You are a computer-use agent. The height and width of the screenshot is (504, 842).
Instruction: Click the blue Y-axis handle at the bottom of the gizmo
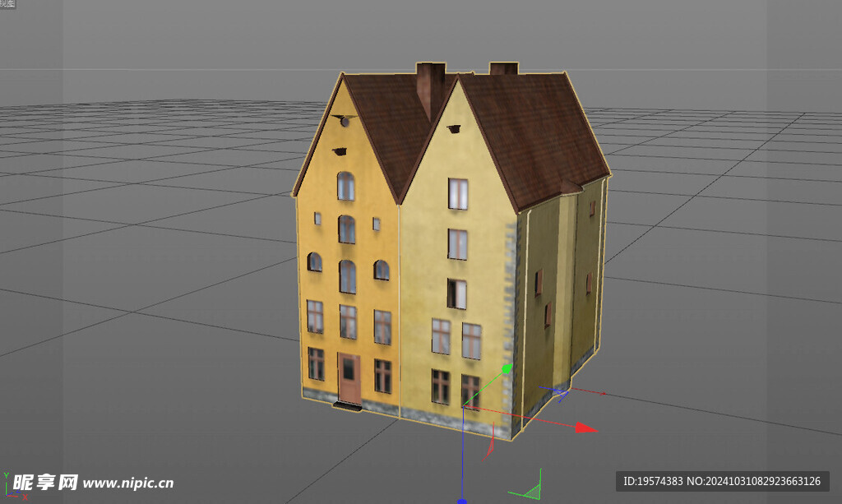(x=462, y=502)
